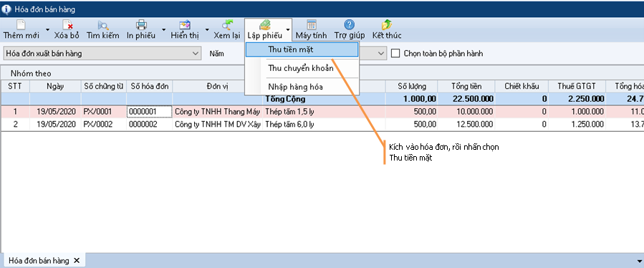Image resolution: width=644 pixels, height=268 pixels.
Task: Tick Chọn toàn bộ phần hành checkbox
Action: tap(395, 54)
